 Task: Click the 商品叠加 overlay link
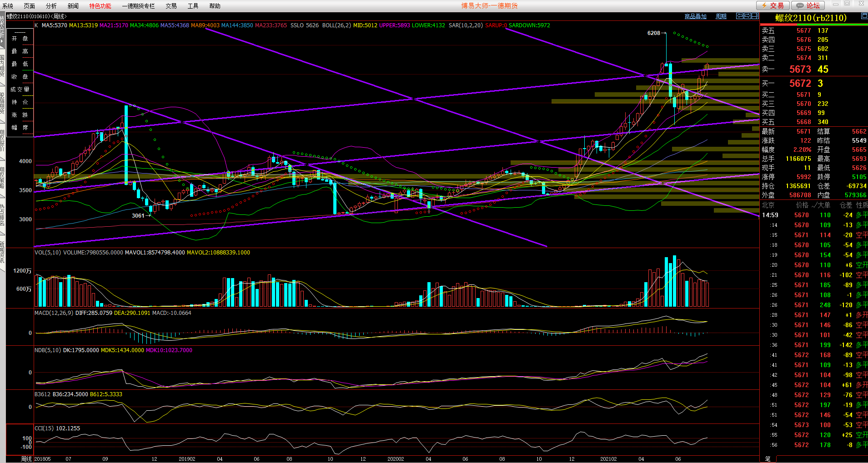696,16
